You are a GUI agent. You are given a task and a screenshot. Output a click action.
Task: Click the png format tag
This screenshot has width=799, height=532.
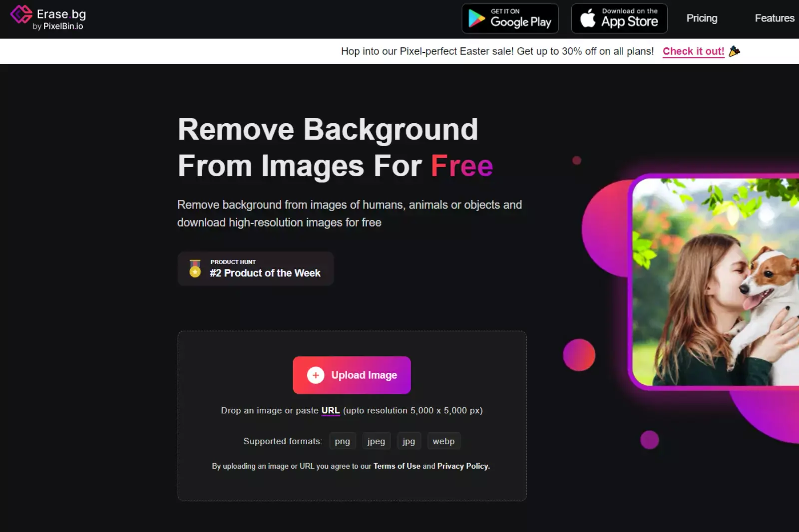(343, 441)
